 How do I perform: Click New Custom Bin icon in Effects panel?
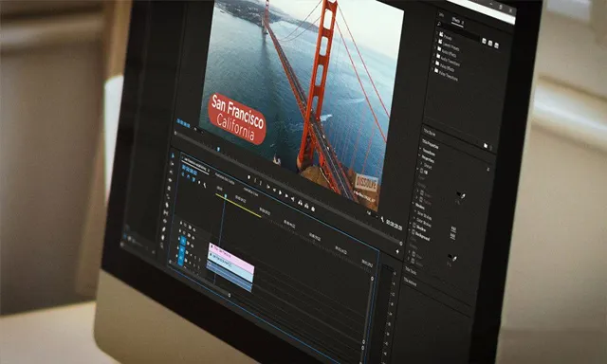(x=486, y=145)
